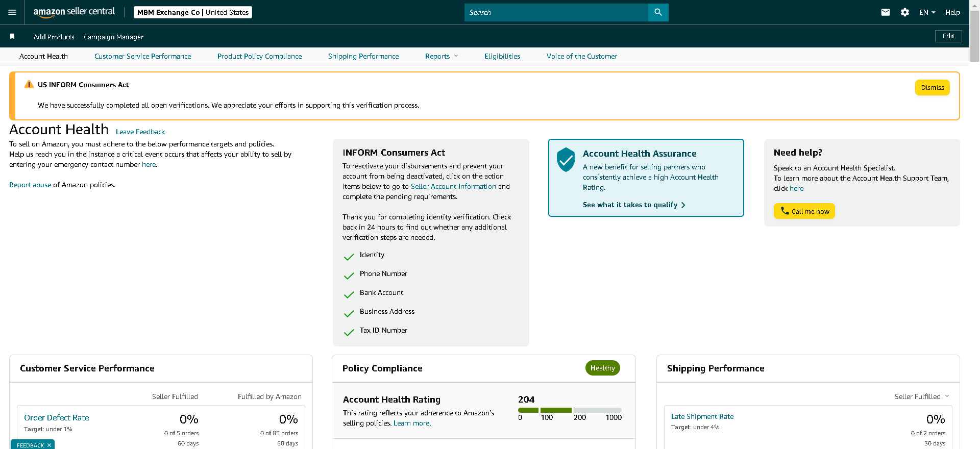Click See what it takes to qualify
This screenshot has height=449, width=980.
click(634, 205)
